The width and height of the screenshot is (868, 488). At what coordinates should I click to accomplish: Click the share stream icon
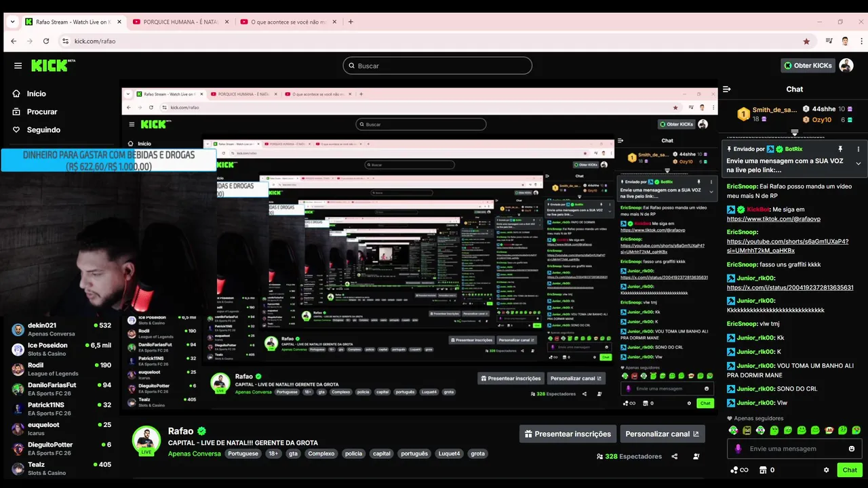[674, 457]
